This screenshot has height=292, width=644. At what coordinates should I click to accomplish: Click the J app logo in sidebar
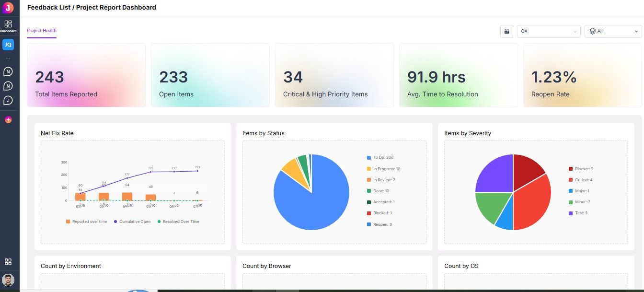(x=8, y=8)
